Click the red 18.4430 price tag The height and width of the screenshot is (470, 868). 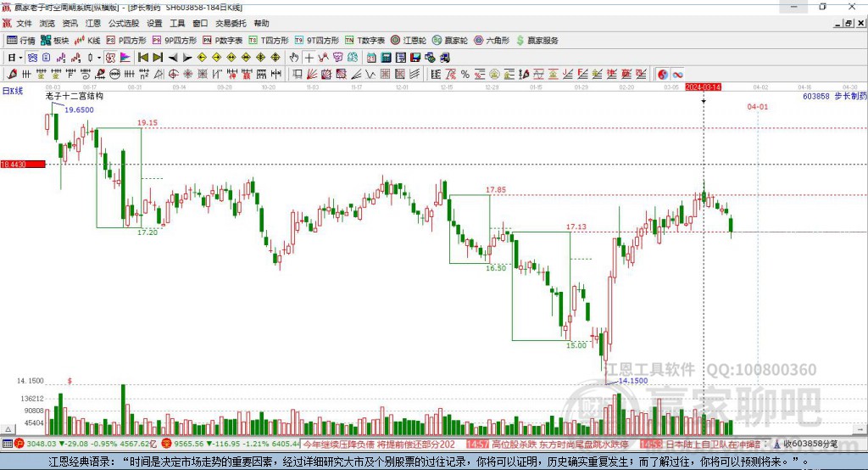(23, 164)
